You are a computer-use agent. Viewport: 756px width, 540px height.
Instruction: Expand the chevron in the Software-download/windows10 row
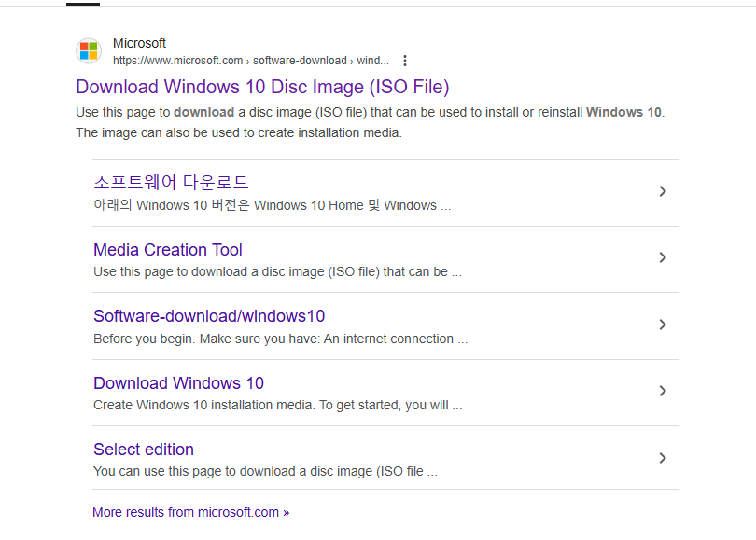tap(663, 325)
